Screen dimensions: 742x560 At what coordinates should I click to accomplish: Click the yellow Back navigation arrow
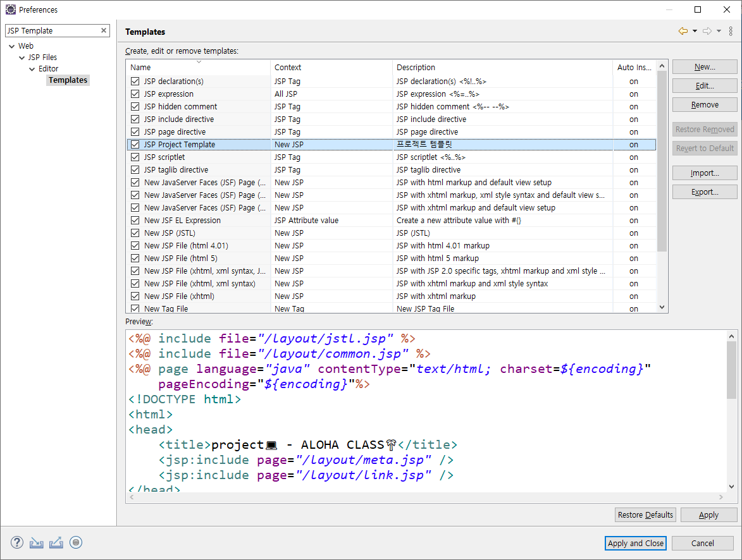[x=683, y=31]
